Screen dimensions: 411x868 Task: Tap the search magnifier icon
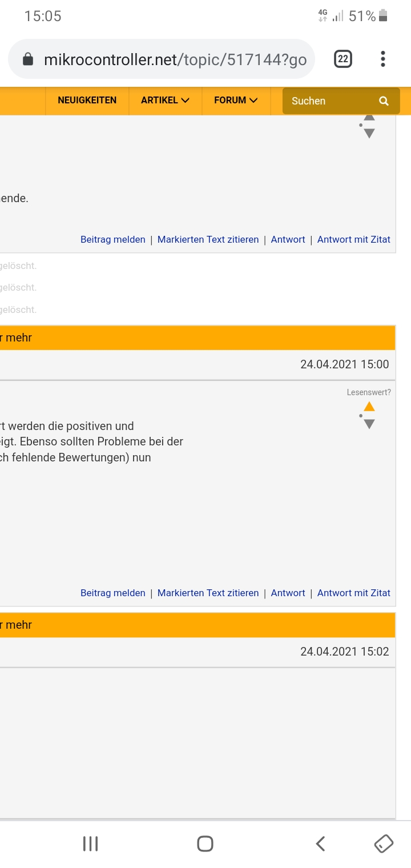pos(384,101)
